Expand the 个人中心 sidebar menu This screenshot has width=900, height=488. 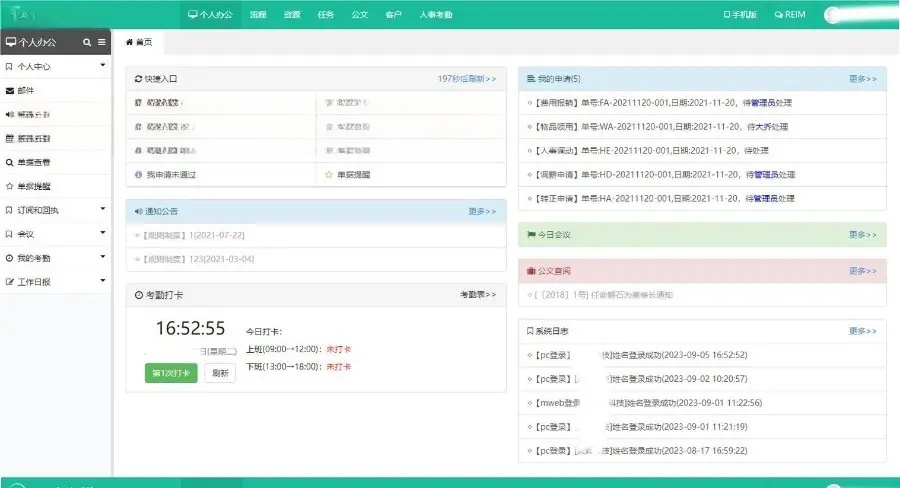tap(103, 66)
